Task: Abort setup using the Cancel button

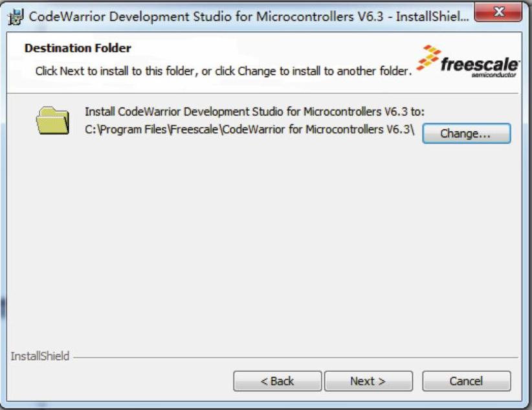Action: [466, 381]
